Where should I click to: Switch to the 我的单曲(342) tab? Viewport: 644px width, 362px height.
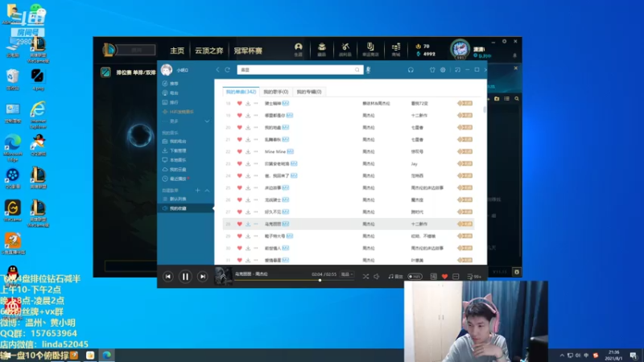(x=241, y=92)
